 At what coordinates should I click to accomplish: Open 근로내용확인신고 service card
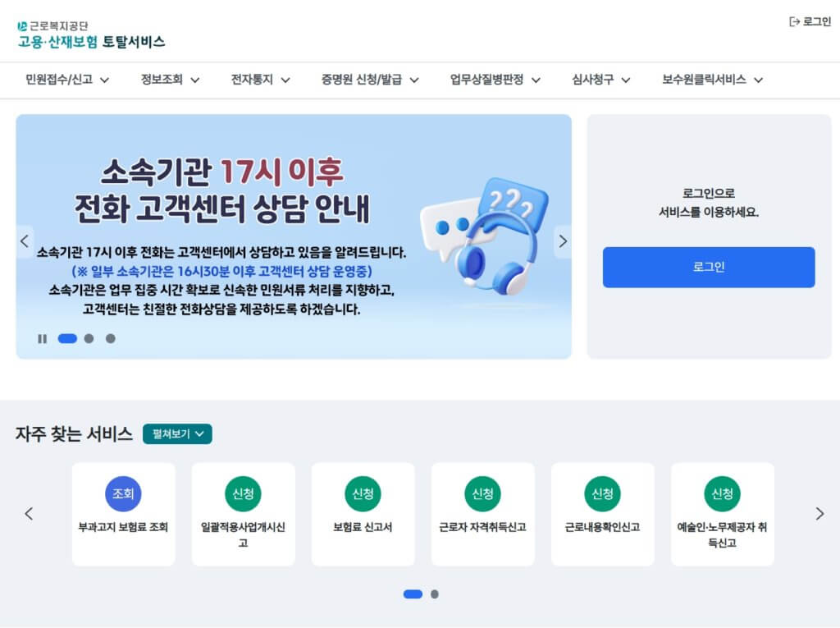[603, 514]
